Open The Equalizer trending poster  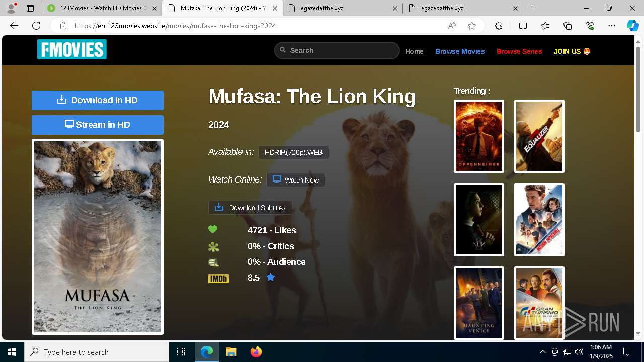pos(539,136)
